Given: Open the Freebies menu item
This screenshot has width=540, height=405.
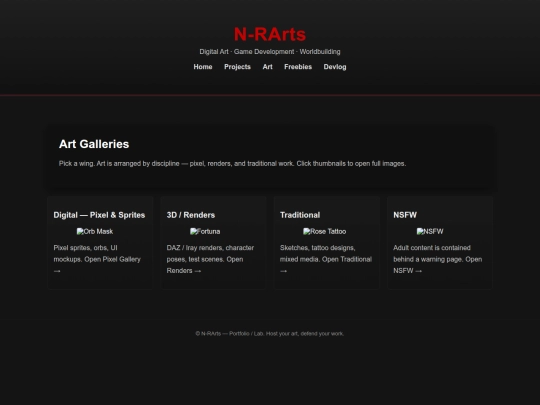Looking at the screenshot, I should click(x=298, y=67).
